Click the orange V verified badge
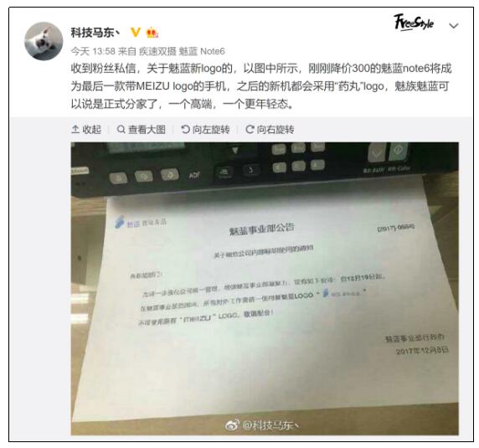This screenshot has width=479, height=448. 136,32
